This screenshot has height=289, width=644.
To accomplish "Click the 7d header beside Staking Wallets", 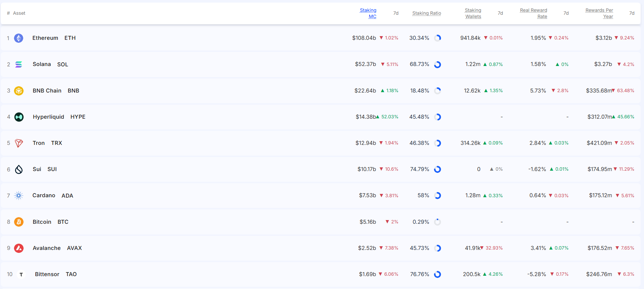I will coord(500,13).
